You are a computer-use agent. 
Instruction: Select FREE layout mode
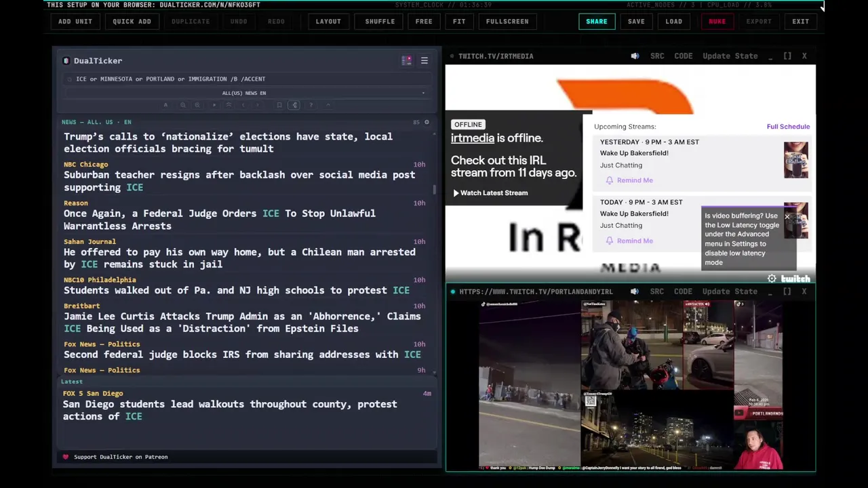click(424, 21)
